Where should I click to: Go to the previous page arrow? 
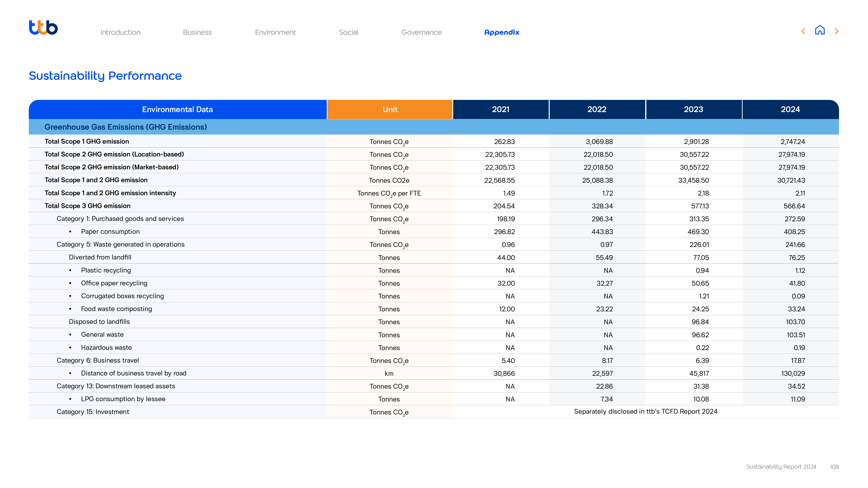(803, 31)
